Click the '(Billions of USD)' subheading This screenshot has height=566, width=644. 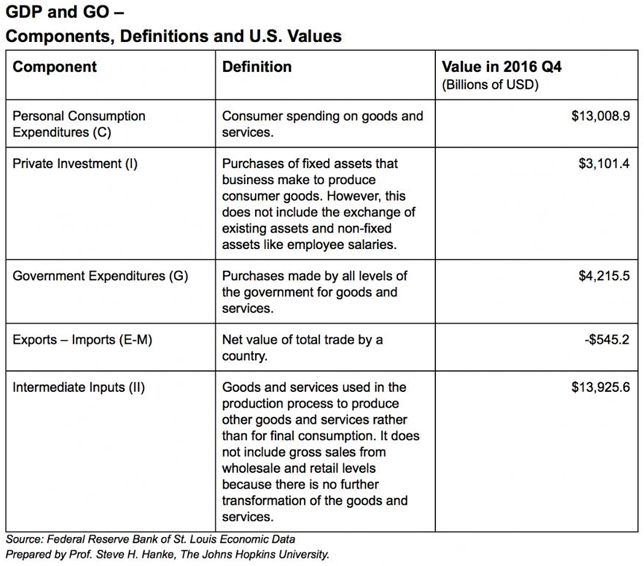pos(490,85)
